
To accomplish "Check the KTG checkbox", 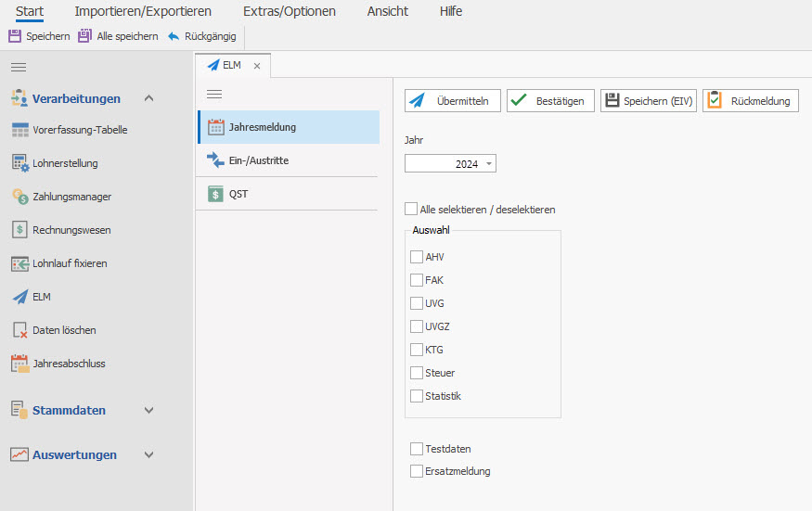I will (x=417, y=350).
